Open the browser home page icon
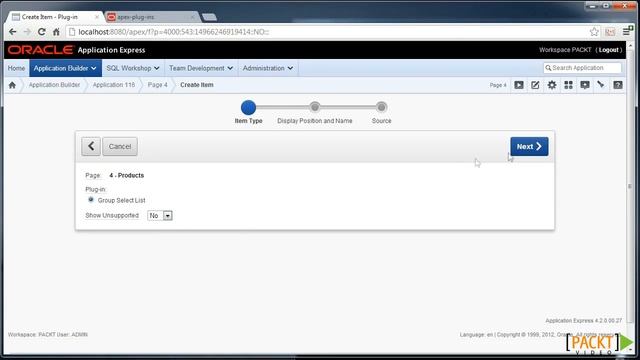 [56, 32]
